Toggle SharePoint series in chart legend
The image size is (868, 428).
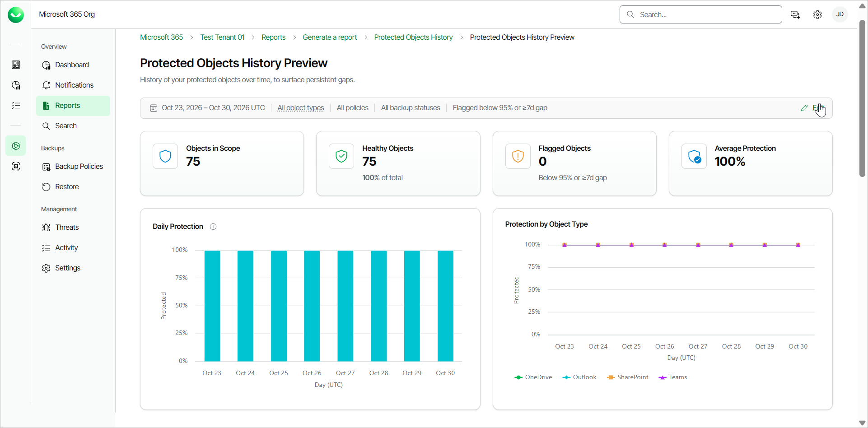point(628,377)
